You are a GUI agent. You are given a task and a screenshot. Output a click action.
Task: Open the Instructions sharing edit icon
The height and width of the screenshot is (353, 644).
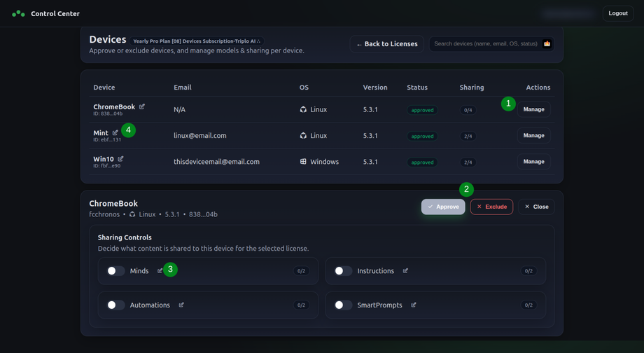pyautogui.click(x=405, y=270)
